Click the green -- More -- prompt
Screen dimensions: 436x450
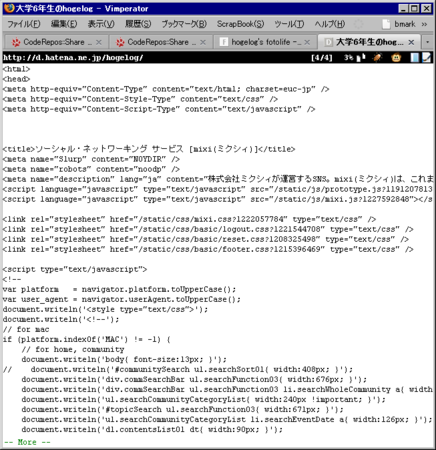tap(27, 442)
